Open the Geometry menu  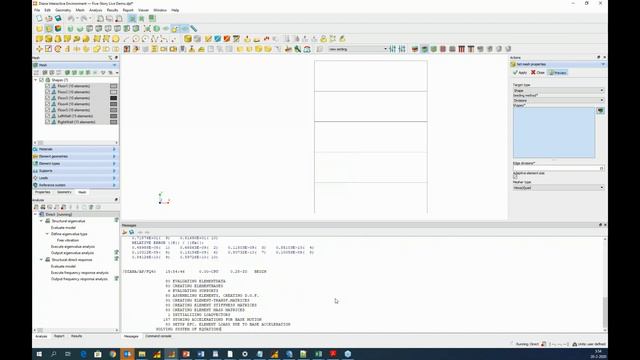[x=63, y=10]
